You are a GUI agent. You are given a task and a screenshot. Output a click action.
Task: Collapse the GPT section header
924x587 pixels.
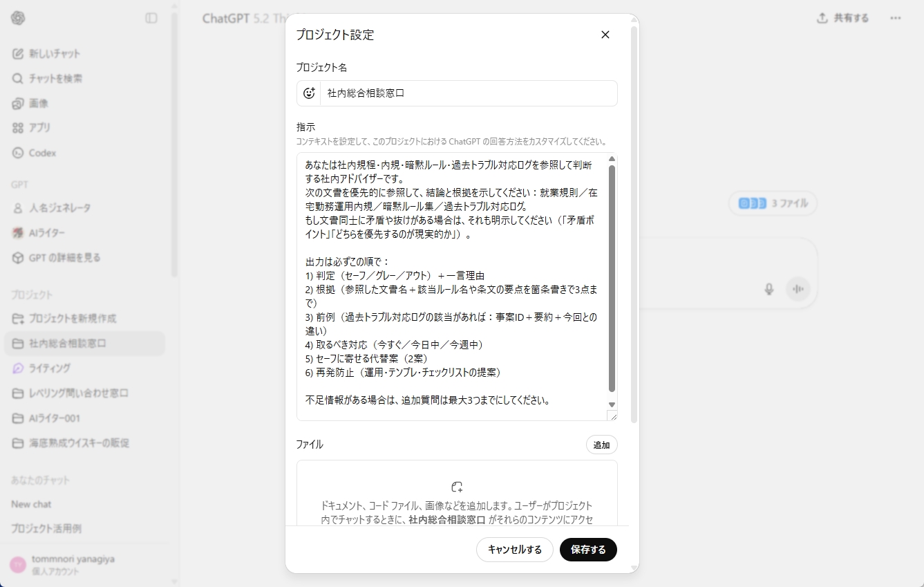[19, 185]
